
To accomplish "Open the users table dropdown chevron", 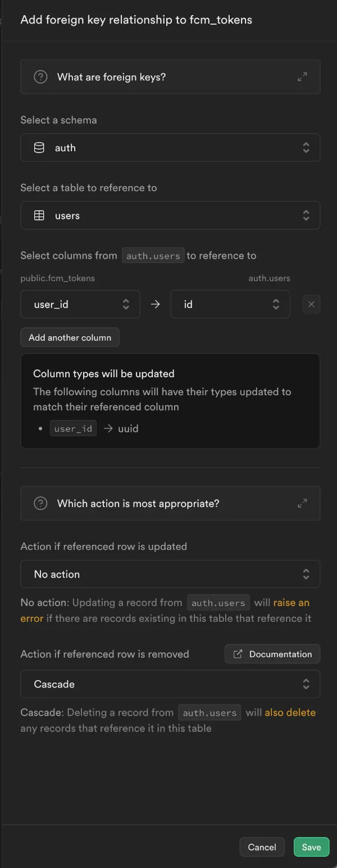I will click(x=306, y=216).
